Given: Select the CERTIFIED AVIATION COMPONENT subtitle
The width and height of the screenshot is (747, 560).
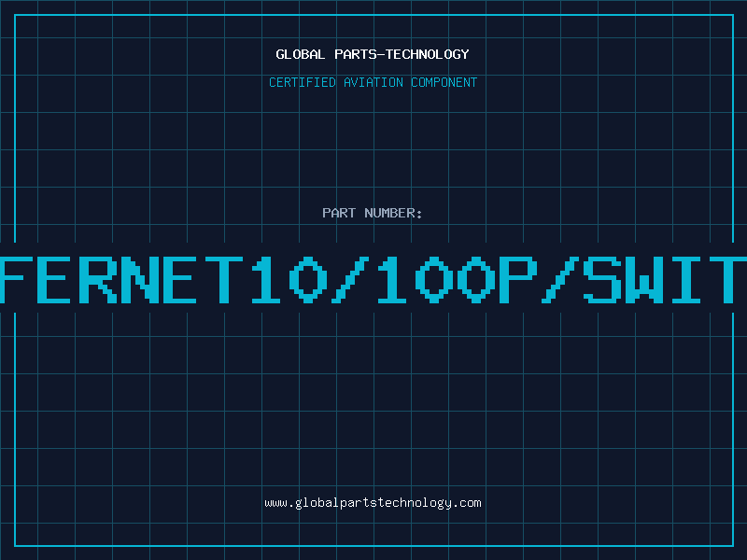Looking at the screenshot, I should 373,82.
